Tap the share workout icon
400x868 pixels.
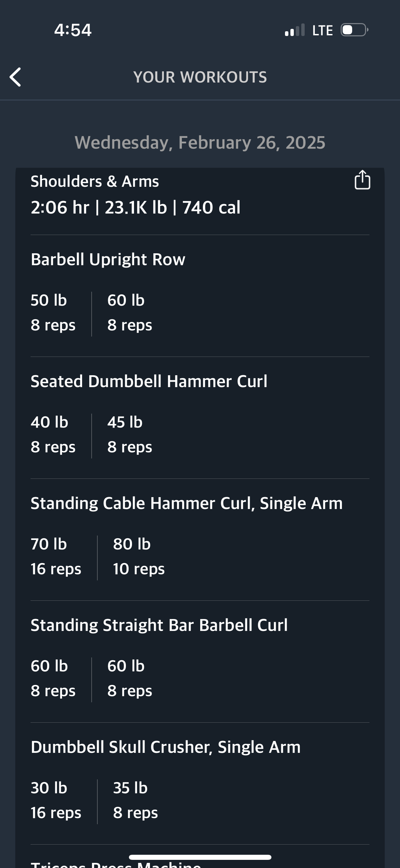[362, 180]
